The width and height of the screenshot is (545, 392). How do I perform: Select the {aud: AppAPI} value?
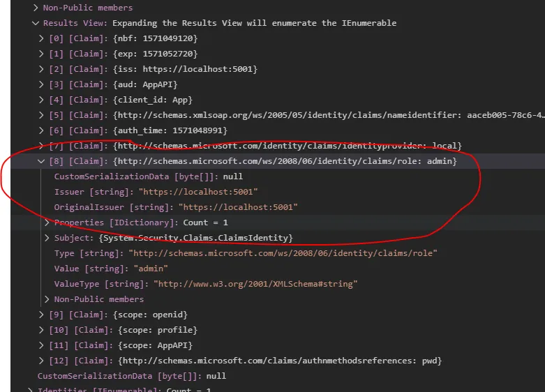click(x=145, y=84)
